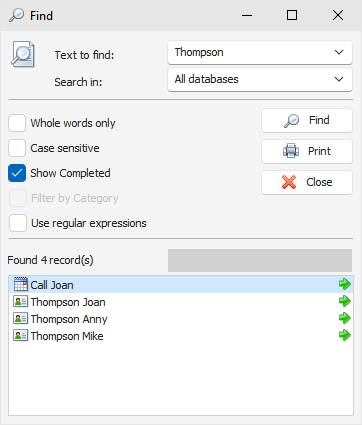Click the Print button
This screenshot has height=425, width=362.
tap(307, 151)
